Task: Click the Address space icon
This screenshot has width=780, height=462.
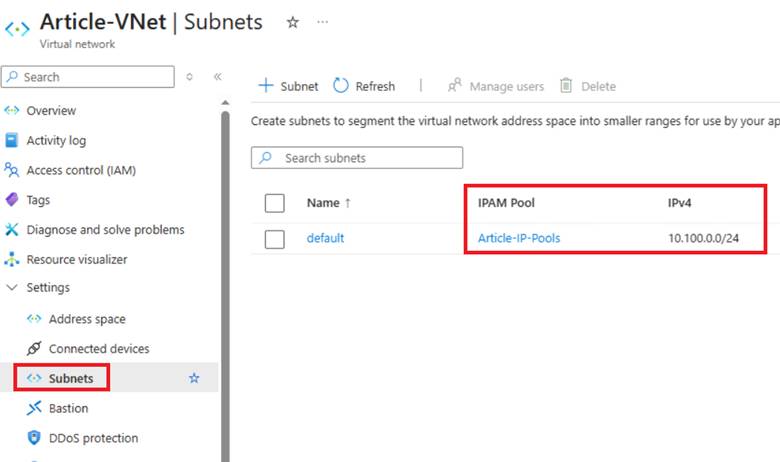Action: click(34, 319)
